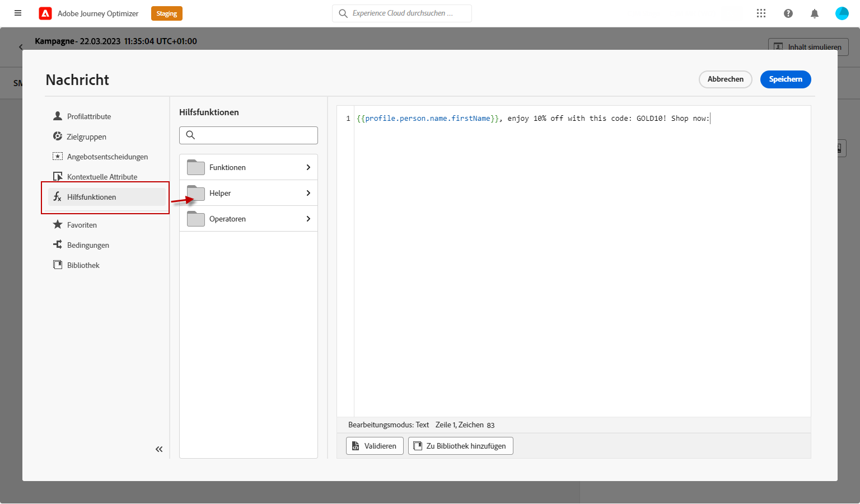Click the Validieren button
The width and height of the screenshot is (860, 504).
(x=375, y=446)
